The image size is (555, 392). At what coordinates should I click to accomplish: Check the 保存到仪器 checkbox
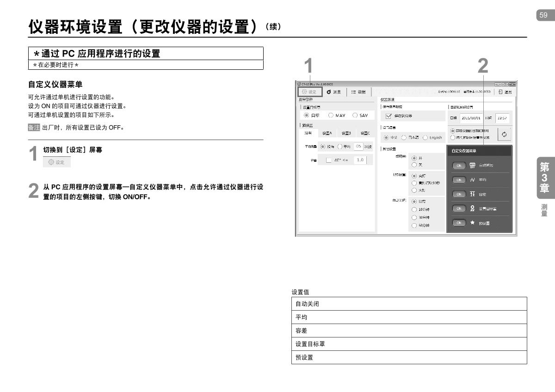tap(388, 116)
